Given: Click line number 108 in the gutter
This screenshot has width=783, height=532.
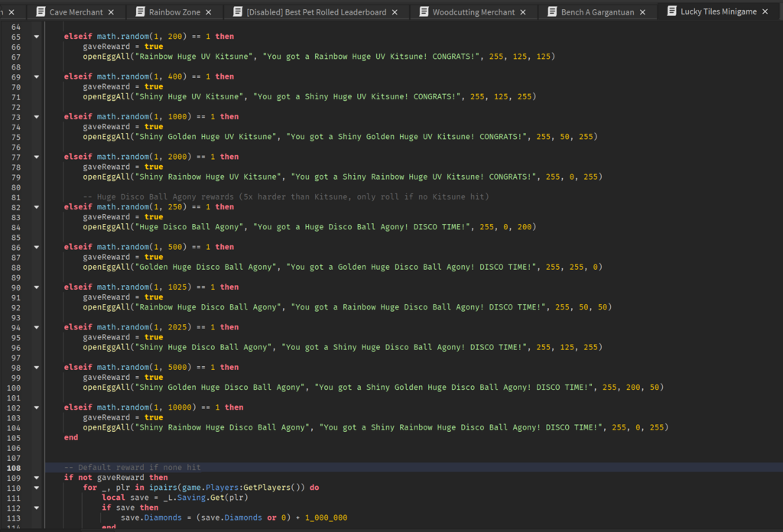Looking at the screenshot, I should point(15,468).
